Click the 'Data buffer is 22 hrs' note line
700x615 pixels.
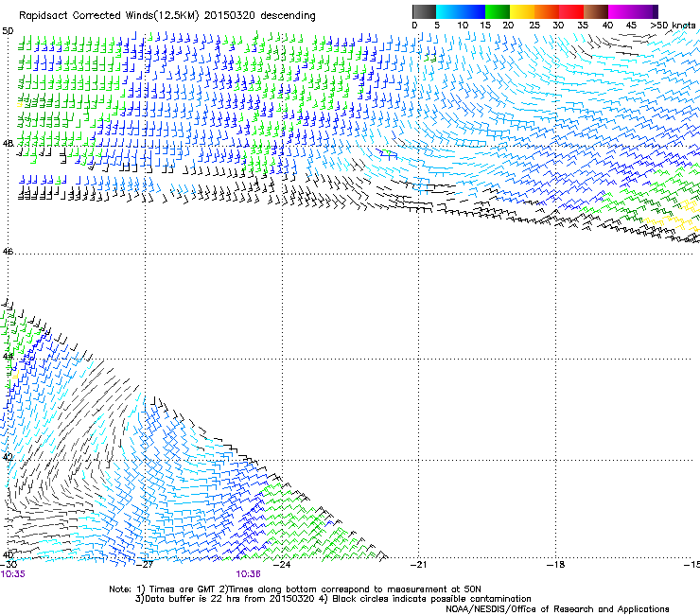point(333,599)
